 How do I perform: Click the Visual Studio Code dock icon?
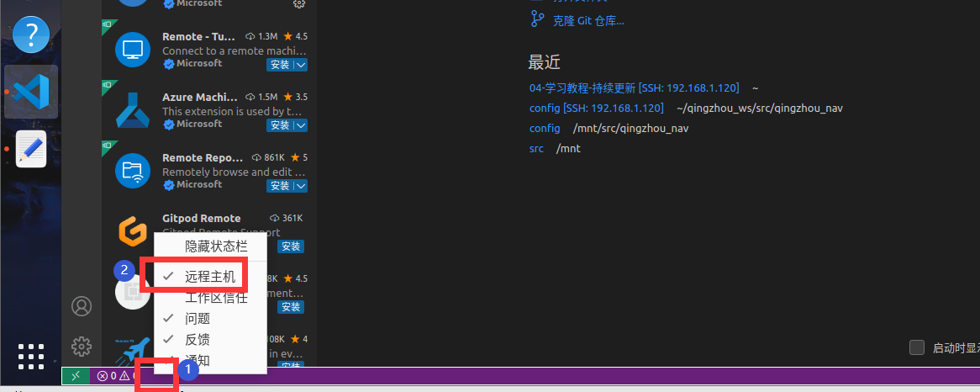(30, 92)
